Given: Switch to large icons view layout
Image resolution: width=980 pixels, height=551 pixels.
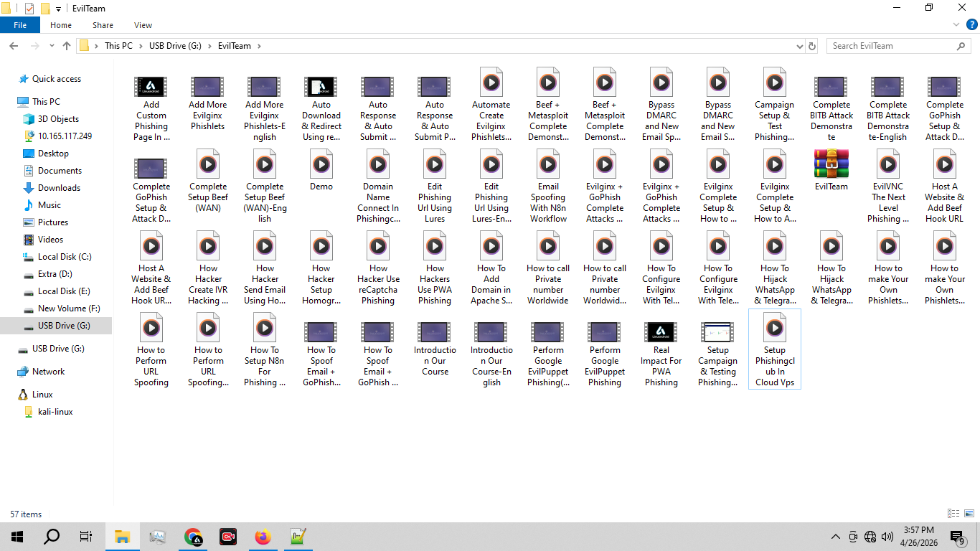Looking at the screenshot, I should [x=969, y=514].
